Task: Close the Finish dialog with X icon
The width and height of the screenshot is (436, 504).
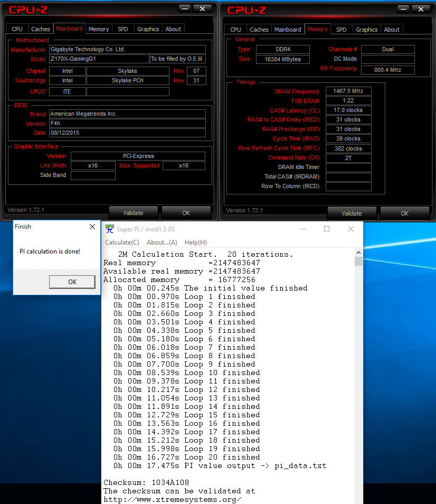Action: [x=92, y=227]
